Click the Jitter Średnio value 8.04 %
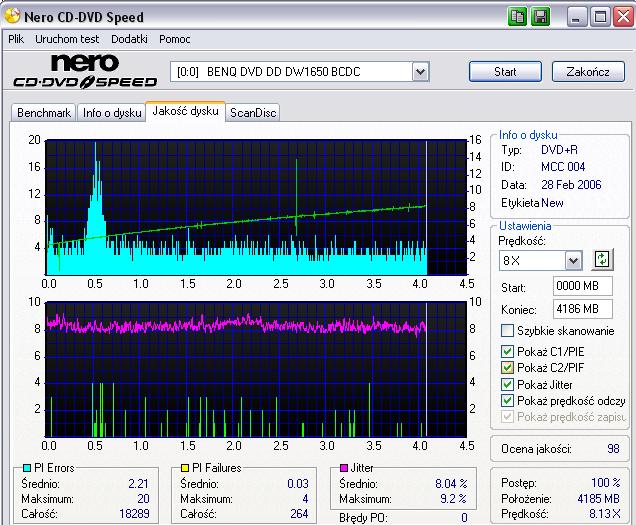Image resolution: width=636 pixels, height=525 pixels. tap(451, 484)
